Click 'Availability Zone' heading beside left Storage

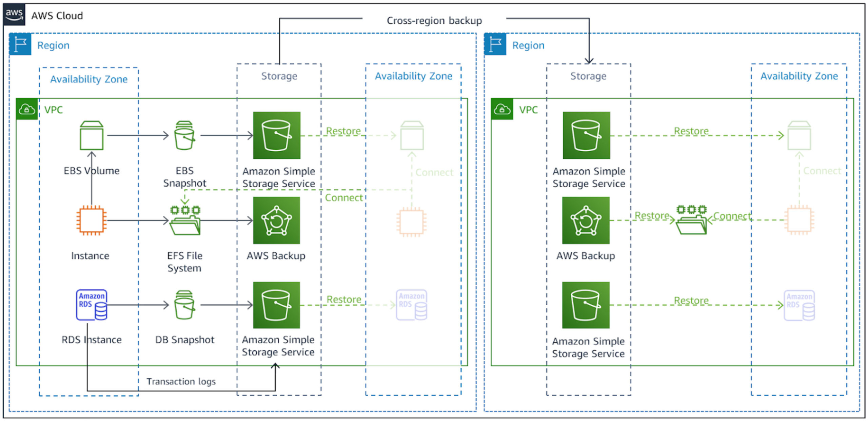[x=413, y=76]
